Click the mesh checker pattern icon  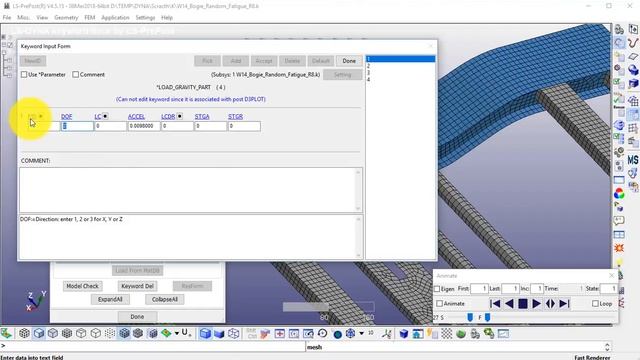447,333
